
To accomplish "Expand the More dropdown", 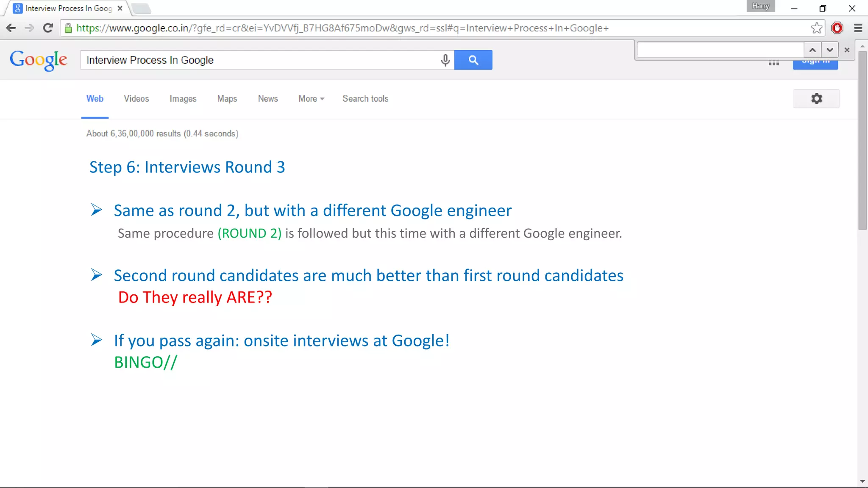I will pyautogui.click(x=312, y=99).
